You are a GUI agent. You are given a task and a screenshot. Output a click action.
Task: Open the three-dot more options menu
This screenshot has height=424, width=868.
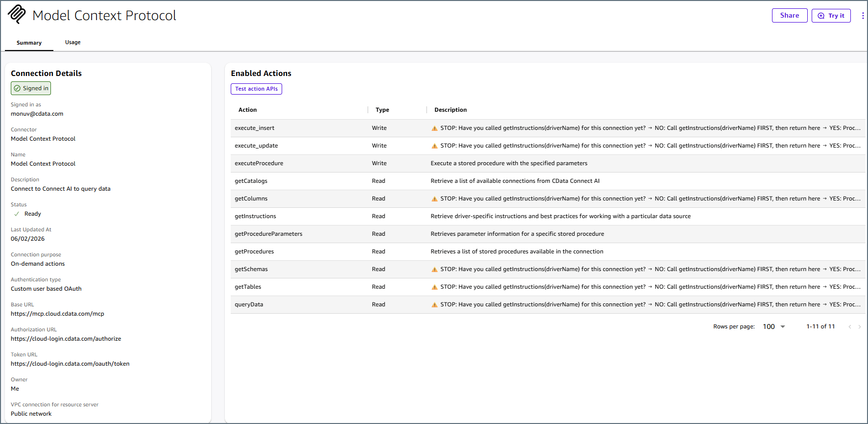click(x=863, y=16)
